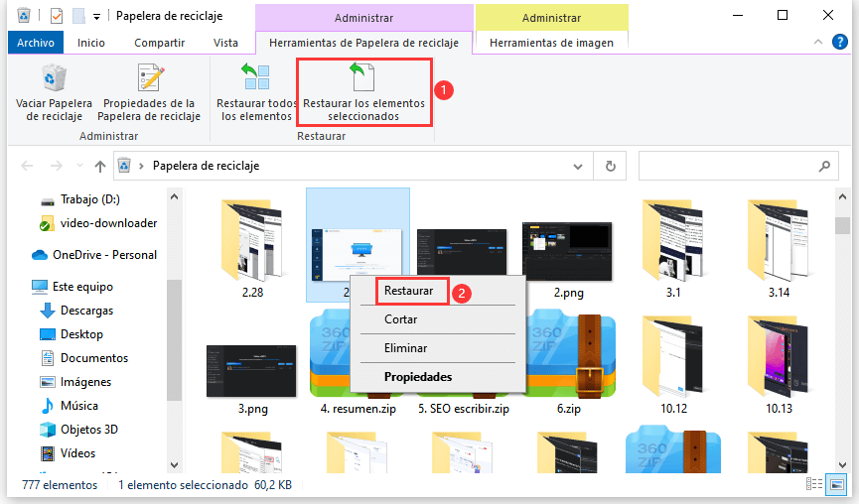Screen dimensions: 859x504
Task: Open the help question mark icon
Action: click(x=839, y=43)
